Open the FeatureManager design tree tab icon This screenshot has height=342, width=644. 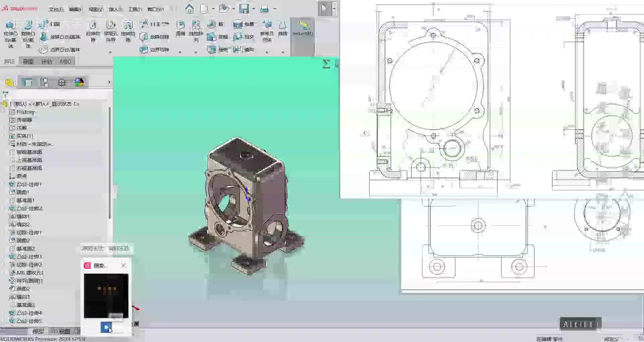[10, 82]
